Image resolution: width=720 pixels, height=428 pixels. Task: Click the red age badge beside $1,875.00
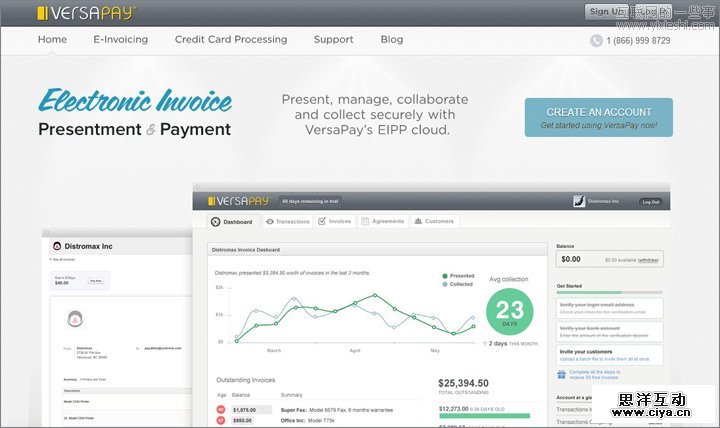click(x=221, y=410)
